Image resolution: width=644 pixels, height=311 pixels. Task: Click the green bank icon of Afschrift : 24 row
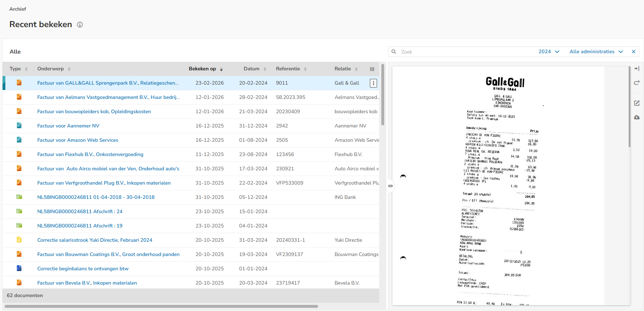[19, 211]
